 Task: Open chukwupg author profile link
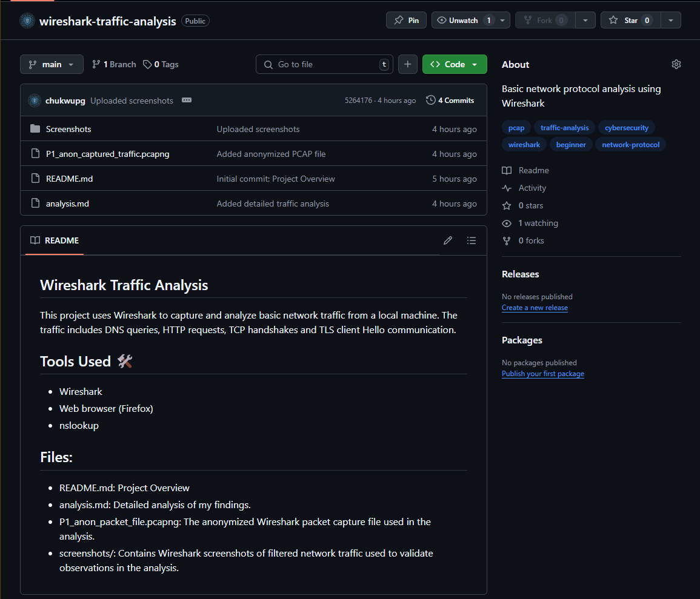pyautogui.click(x=65, y=101)
